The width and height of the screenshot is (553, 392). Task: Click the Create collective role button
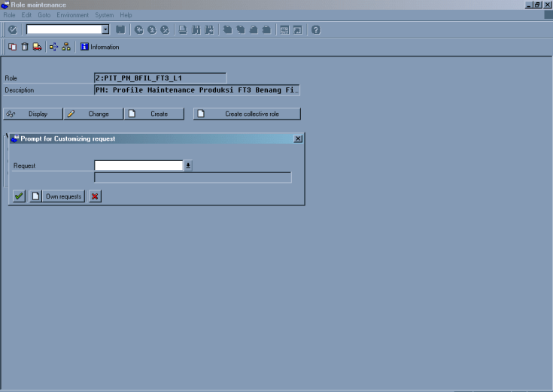tap(247, 114)
